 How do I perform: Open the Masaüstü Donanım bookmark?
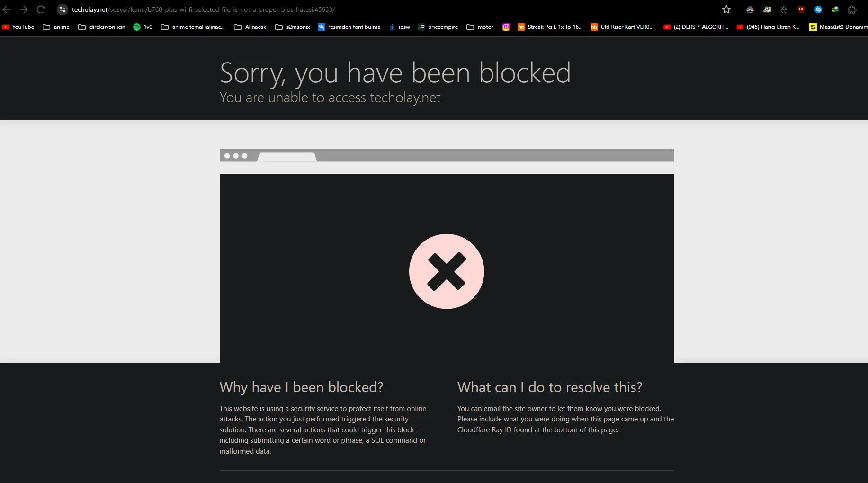[839, 27]
